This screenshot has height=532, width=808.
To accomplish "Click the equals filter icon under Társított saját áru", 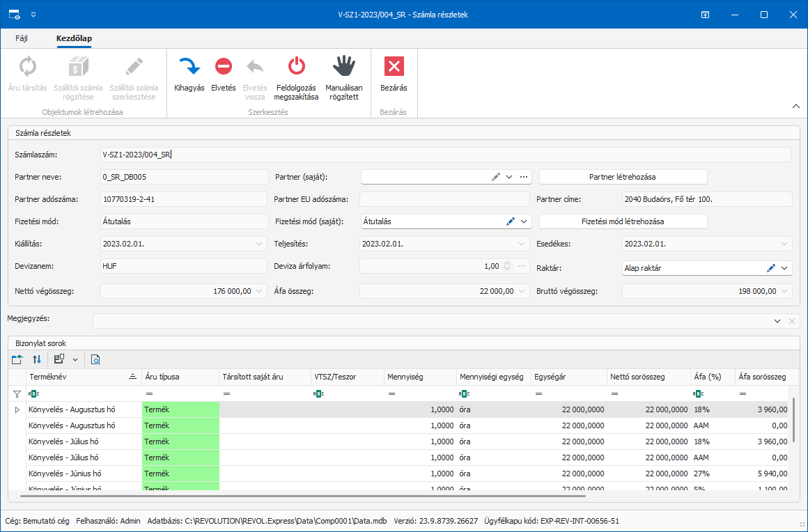I will click(x=227, y=394).
